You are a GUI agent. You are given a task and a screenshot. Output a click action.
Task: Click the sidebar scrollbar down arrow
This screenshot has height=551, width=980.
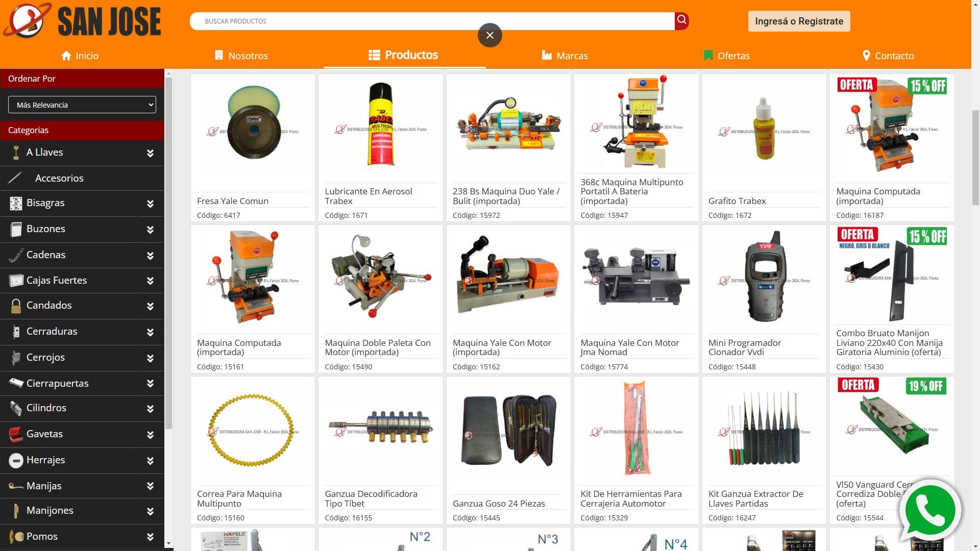click(169, 544)
